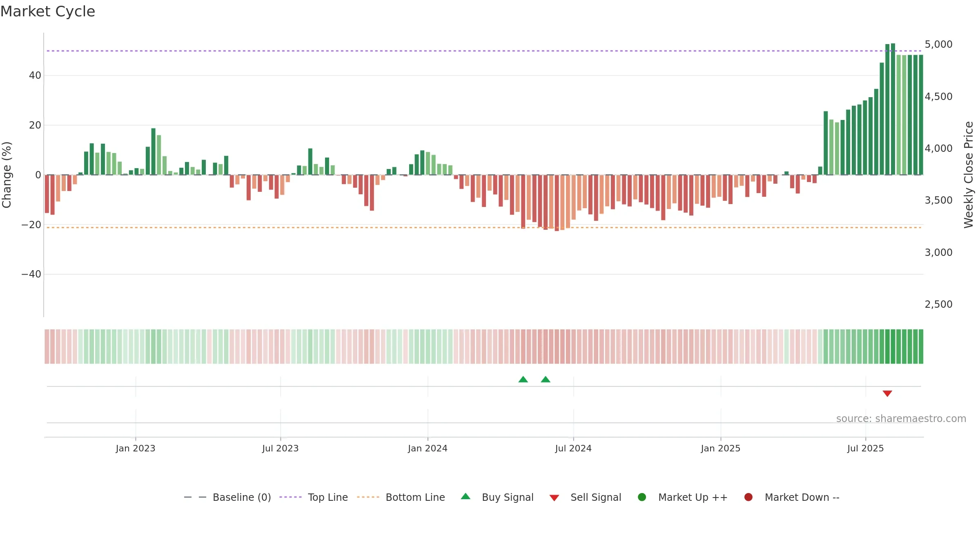Click the green bar peaking near 19% in early 2023
Viewport: 980px width, 551px height.
click(x=153, y=151)
